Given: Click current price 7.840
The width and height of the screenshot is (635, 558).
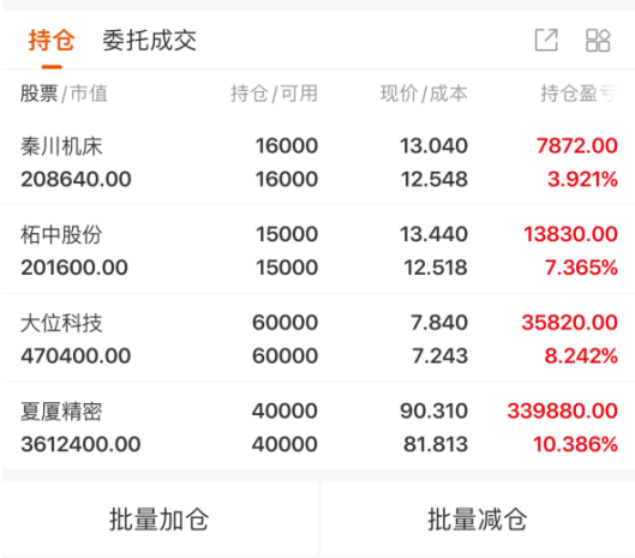Looking at the screenshot, I should 439,322.
